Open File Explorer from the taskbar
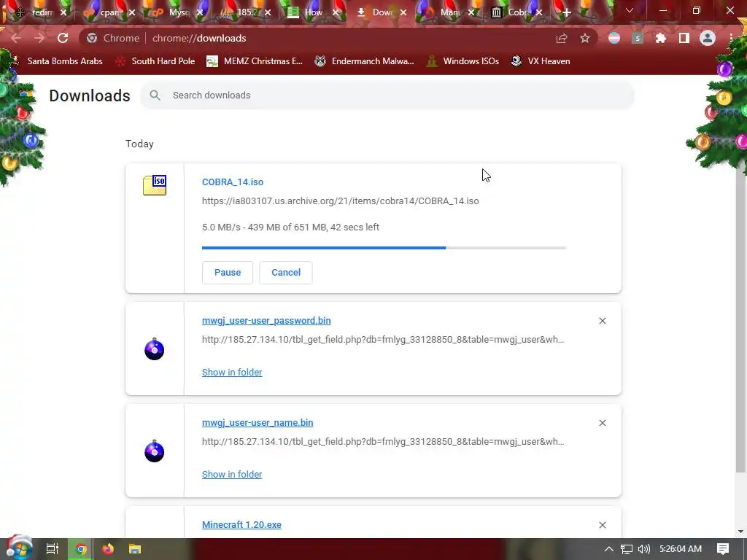 [135, 549]
